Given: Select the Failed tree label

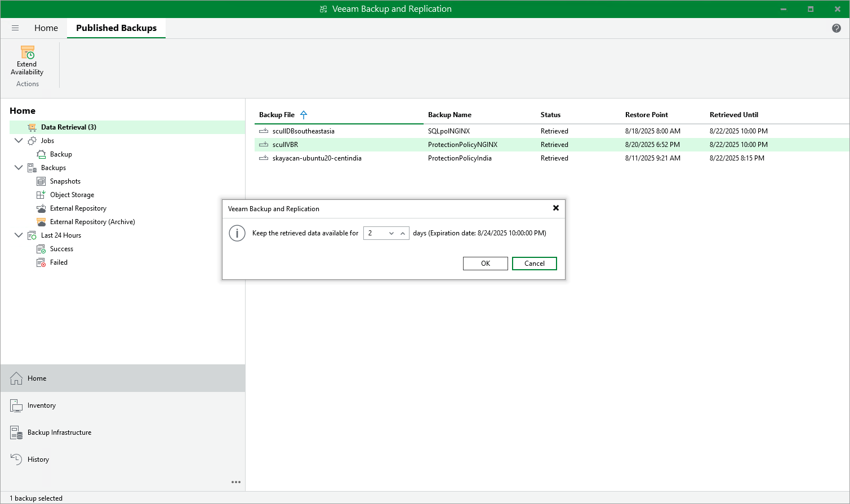Looking at the screenshot, I should [59, 262].
